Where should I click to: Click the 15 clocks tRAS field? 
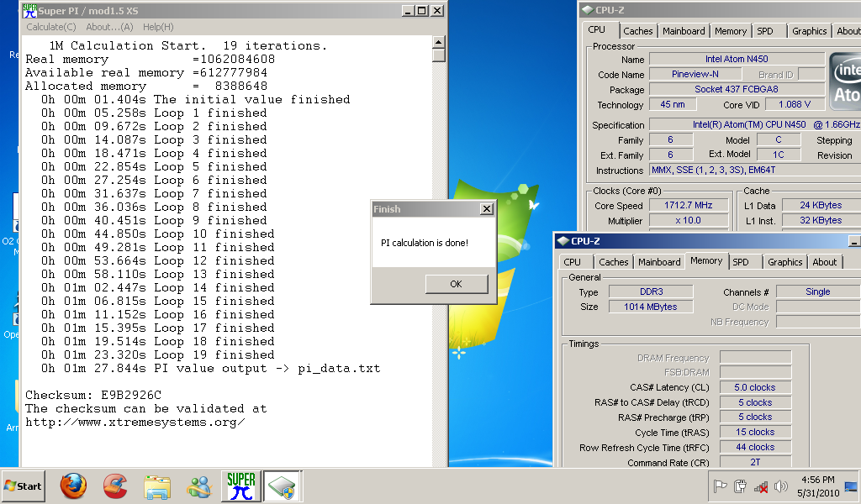tap(756, 432)
